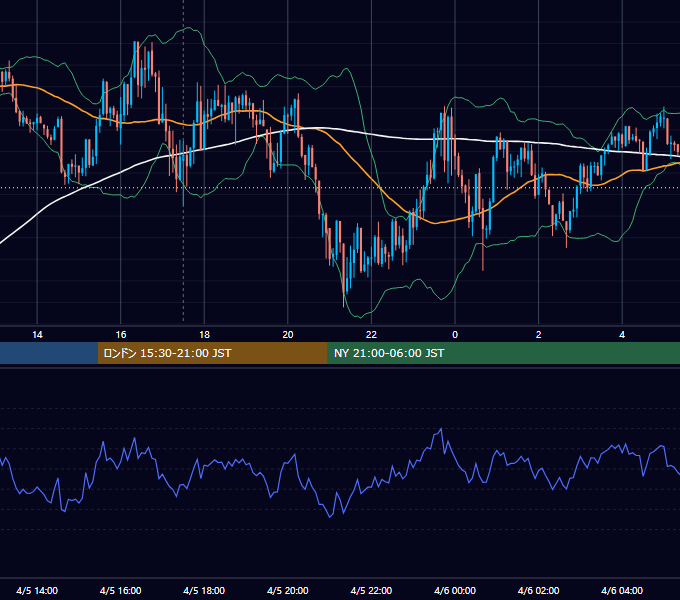
Task: Click the 4/5 18:00 date label
Action: [x=204, y=590]
